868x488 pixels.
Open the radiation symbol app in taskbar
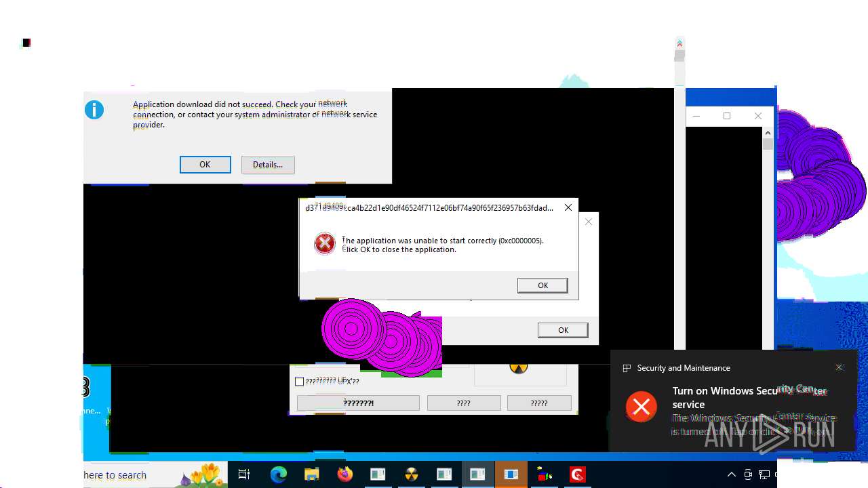coord(411,475)
